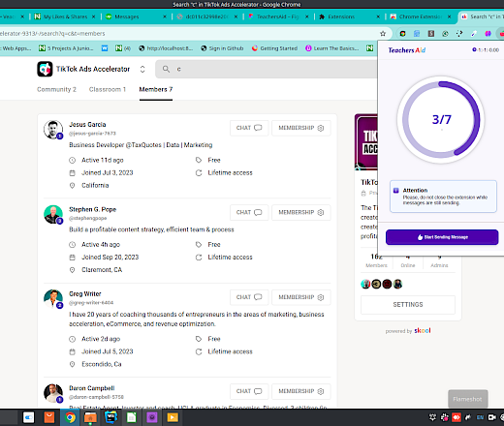Click the search field containing "c"

point(267,69)
